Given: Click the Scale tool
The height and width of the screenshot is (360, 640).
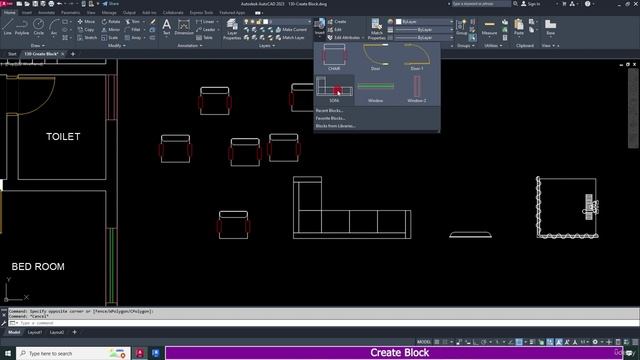Looking at the screenshot, I should coord(110,38).
